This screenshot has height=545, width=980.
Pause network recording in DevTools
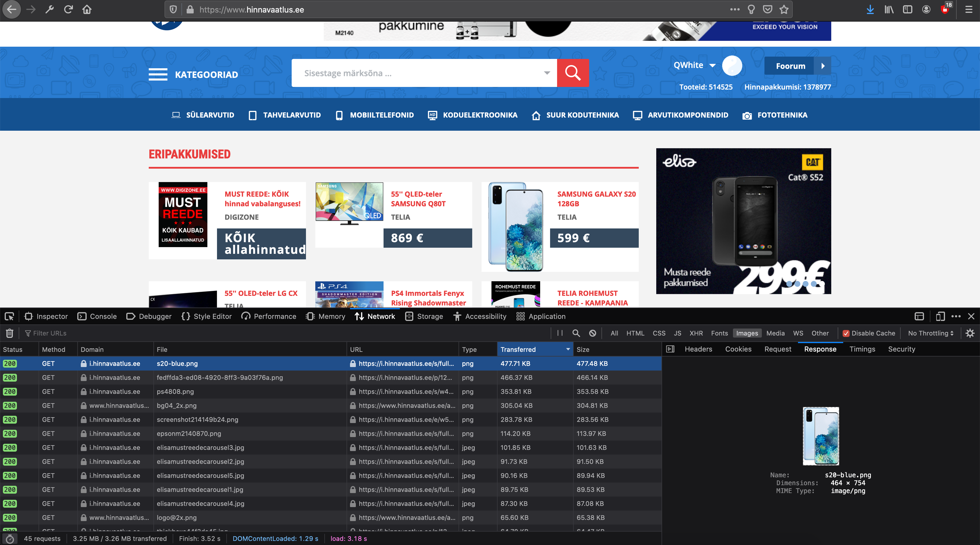[x=560, y=333]
